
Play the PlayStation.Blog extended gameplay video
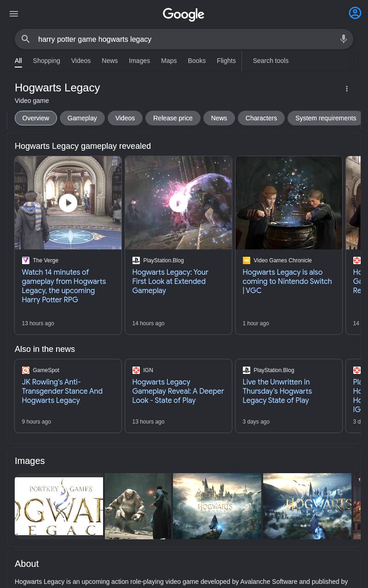(x=178, y=203)
